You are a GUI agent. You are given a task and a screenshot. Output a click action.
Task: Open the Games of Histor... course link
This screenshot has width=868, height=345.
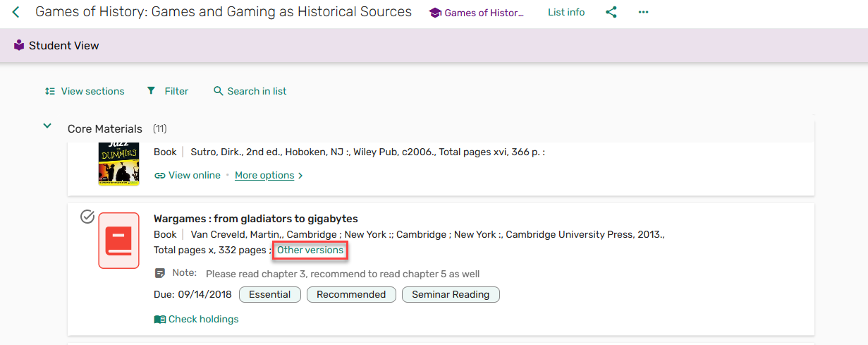coord(484,13)
